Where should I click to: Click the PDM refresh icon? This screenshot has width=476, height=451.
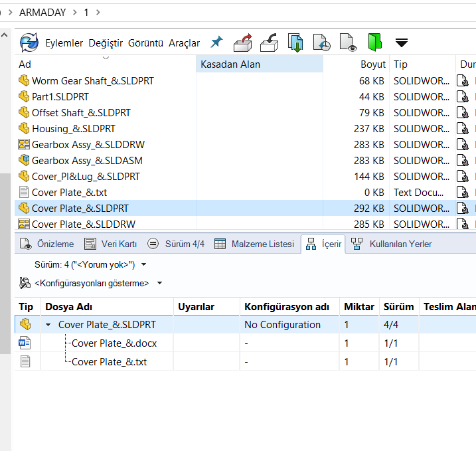pos(29,43)
